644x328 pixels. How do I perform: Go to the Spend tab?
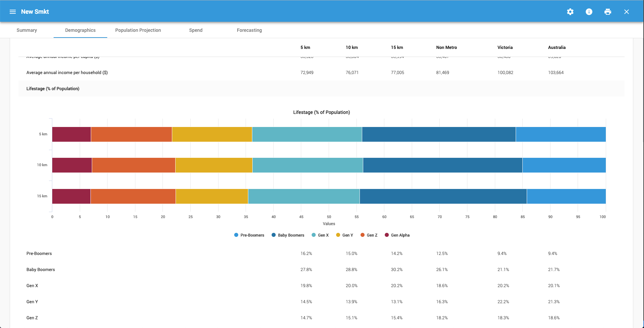click(196, 30)
